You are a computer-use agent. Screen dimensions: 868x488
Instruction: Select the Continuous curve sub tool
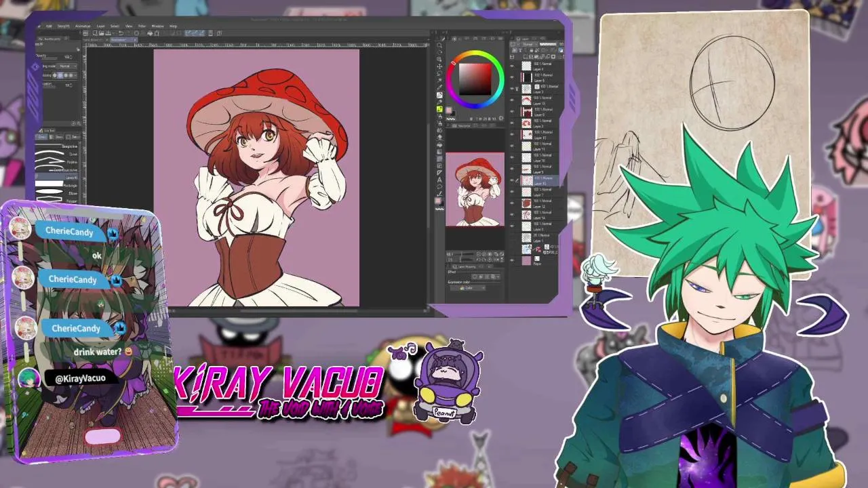(x=58, y=170)
